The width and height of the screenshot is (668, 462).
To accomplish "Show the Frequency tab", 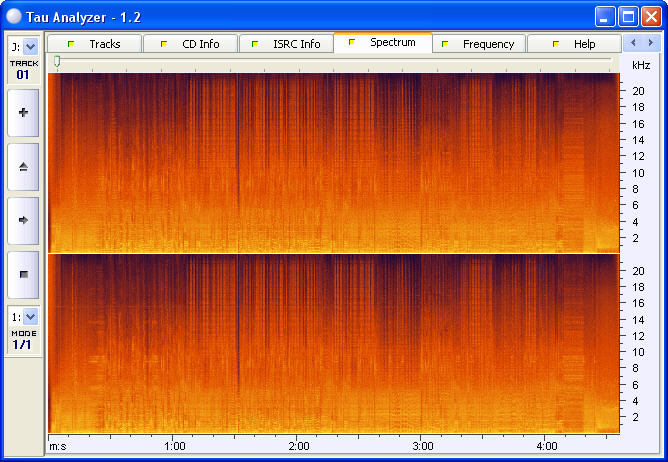I will (478, 44).
